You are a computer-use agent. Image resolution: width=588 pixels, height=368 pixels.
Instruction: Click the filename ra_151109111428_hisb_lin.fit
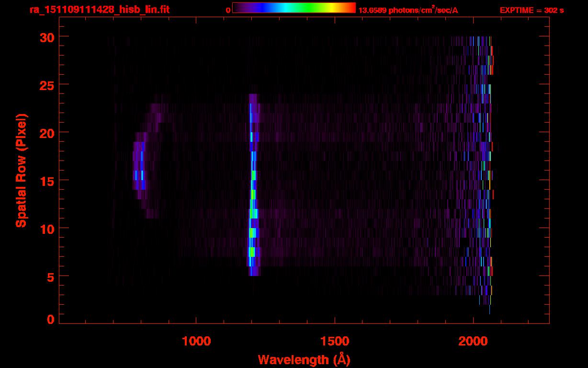click(x=99, y=10)
